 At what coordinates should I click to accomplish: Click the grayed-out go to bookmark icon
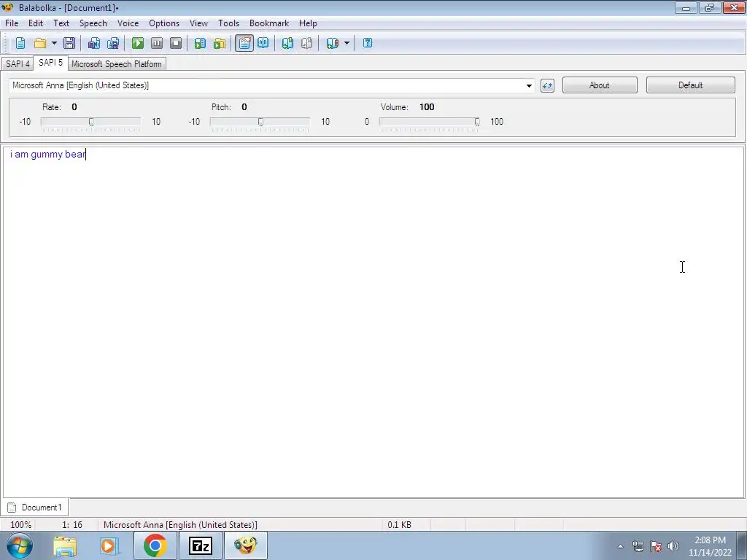tap(307, 43)
